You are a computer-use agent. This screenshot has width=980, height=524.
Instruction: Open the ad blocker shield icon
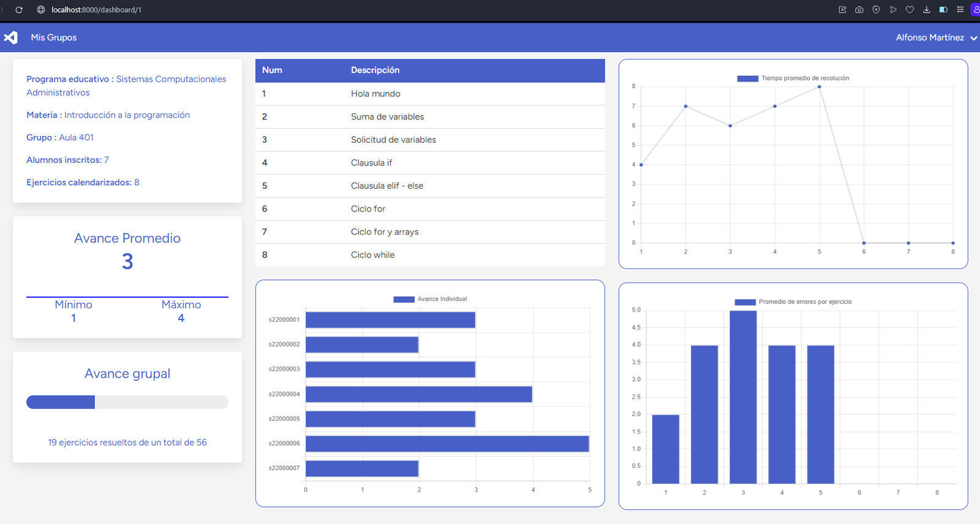876,10
